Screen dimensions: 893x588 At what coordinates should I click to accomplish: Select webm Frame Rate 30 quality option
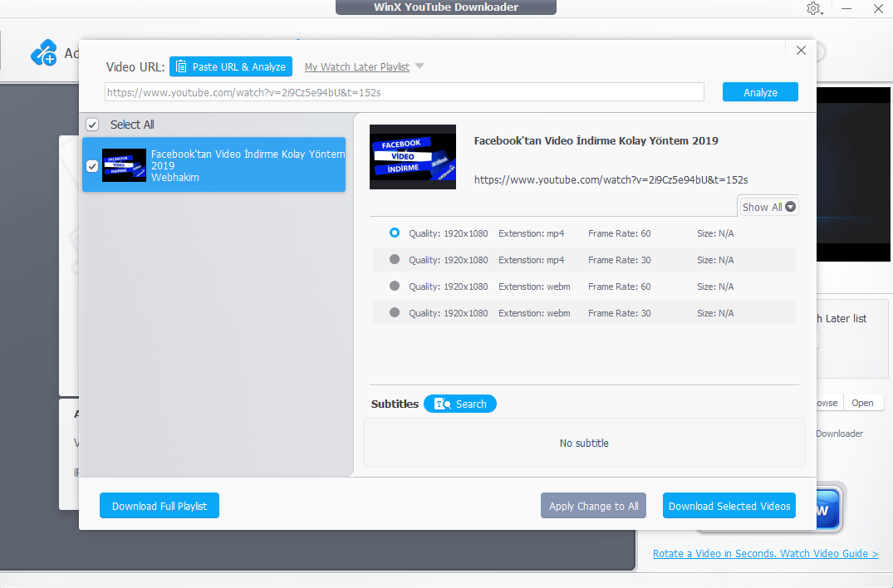394,312
